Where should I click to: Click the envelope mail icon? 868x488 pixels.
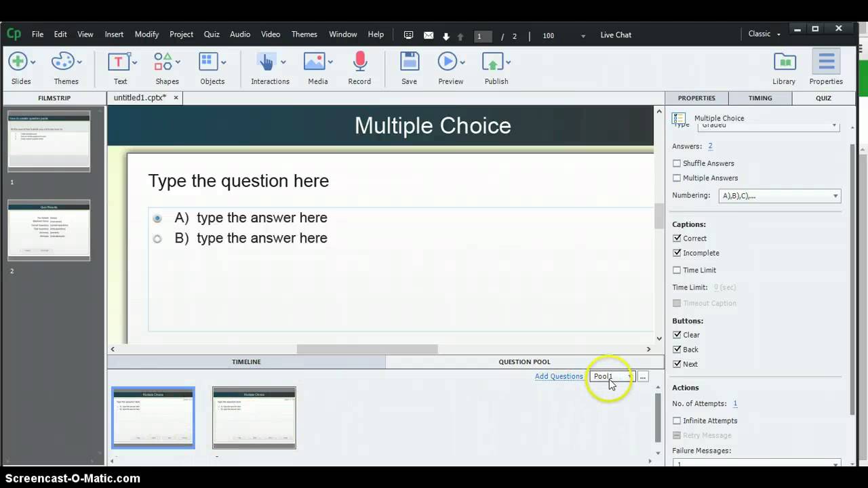coord(429,35)
